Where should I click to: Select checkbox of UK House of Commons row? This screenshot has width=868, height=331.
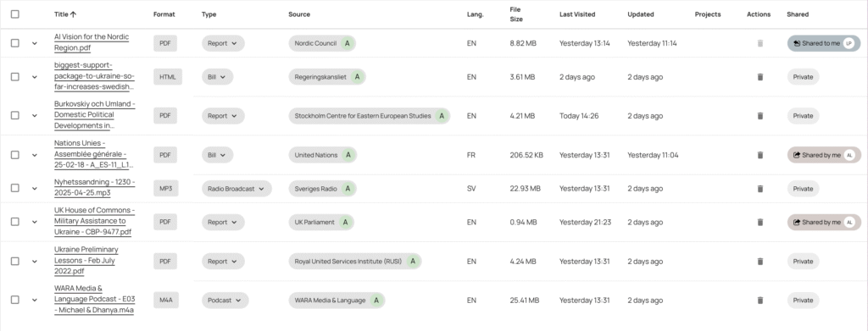coord(15,222)
